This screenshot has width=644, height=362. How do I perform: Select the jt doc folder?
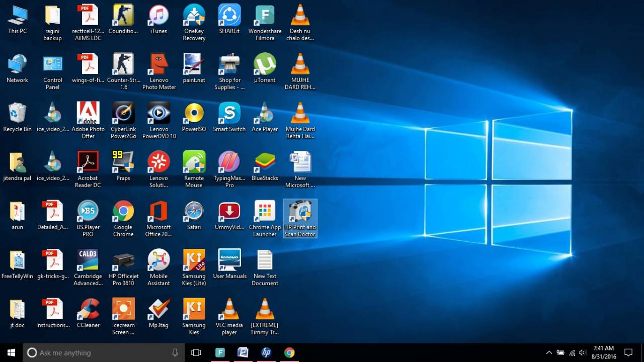17,313
